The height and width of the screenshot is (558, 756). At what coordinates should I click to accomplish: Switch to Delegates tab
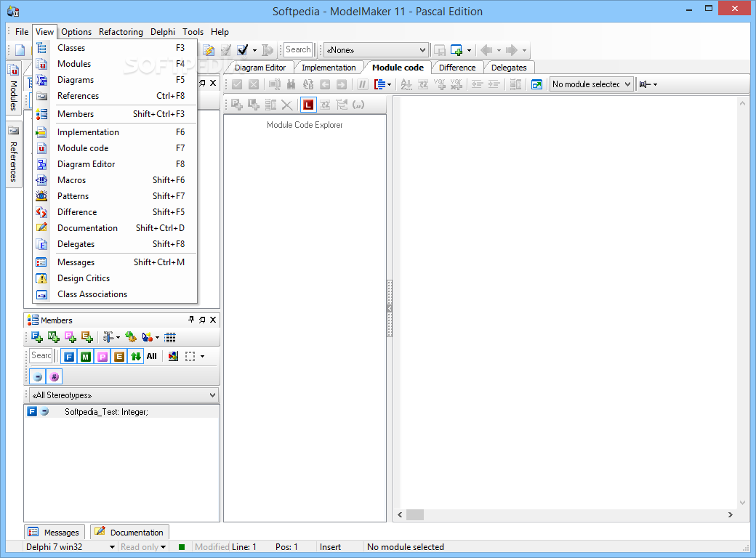(x=509, y=68)
